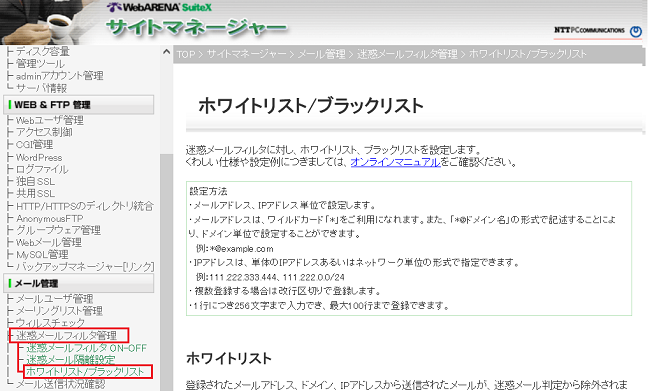Open MySQL管理 page

pos(42,254)
